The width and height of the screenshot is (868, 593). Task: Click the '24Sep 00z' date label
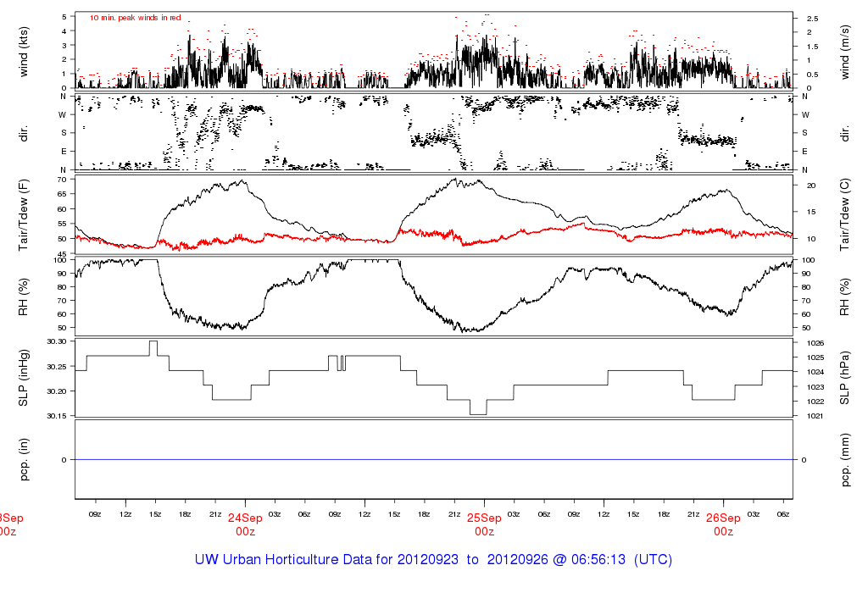[245, 524]
